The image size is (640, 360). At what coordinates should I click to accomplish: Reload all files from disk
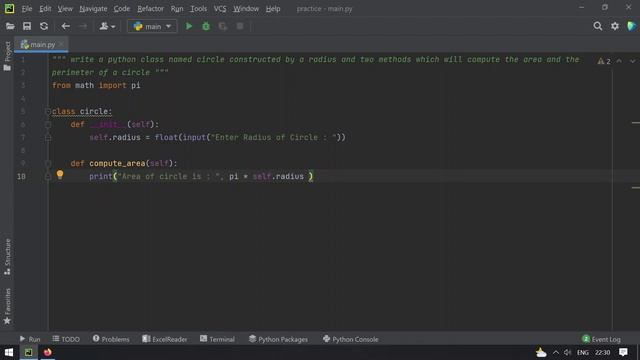point(44,27)
